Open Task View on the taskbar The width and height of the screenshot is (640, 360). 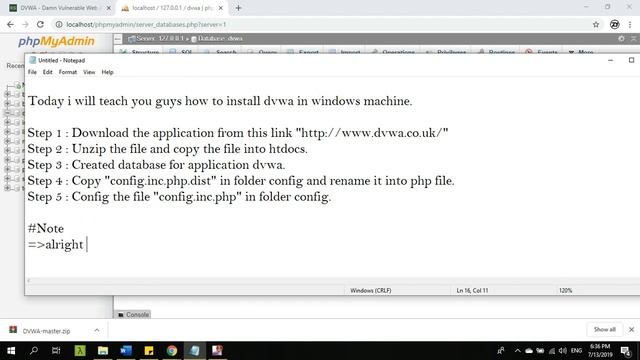click(56, 351)
